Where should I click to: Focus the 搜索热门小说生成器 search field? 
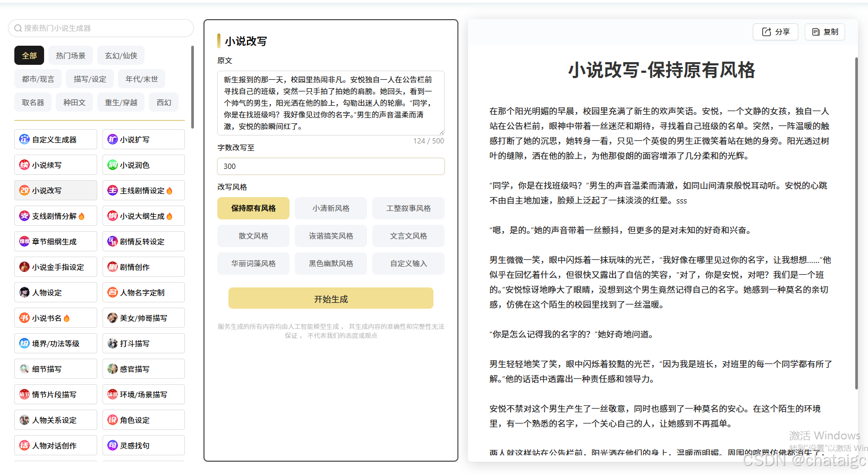[101, 28]
